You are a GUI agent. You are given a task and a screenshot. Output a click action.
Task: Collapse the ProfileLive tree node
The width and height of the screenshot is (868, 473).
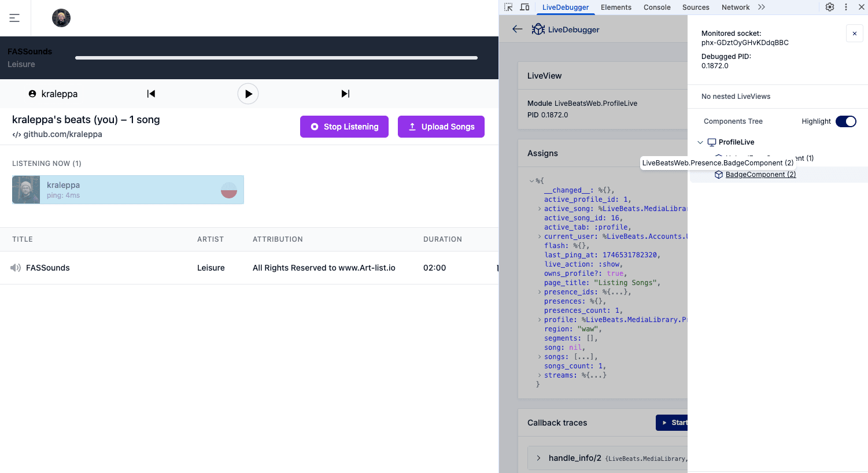point(700,142)
